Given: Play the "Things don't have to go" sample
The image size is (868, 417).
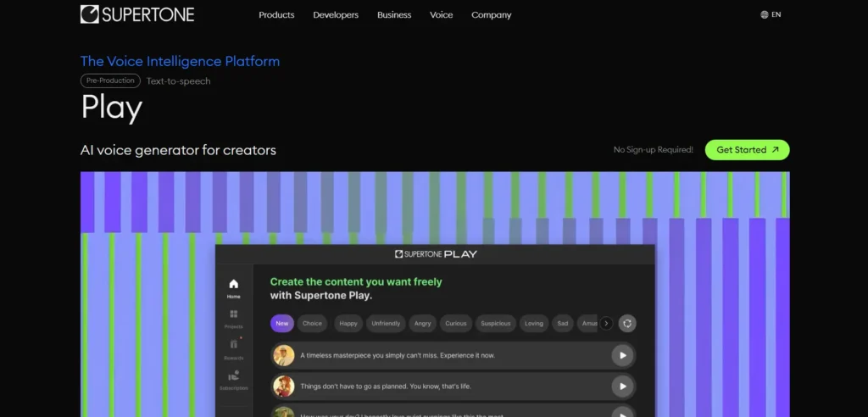Looking at the screenshot, I should coord(622,386).
